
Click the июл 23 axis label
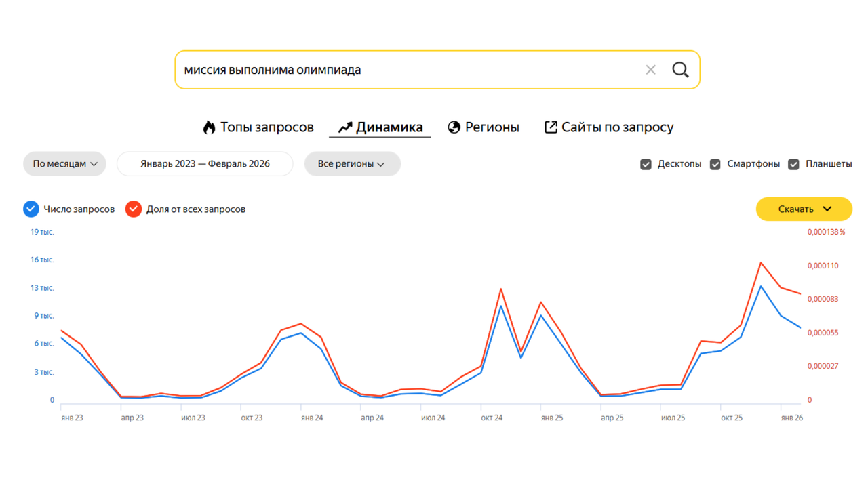point(193,418)
